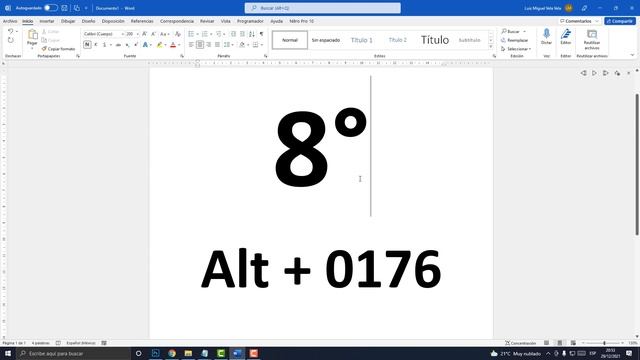The image size is (640, 360).
Task: Click the Dictar microphone icon
Action: tap(547, 33)
